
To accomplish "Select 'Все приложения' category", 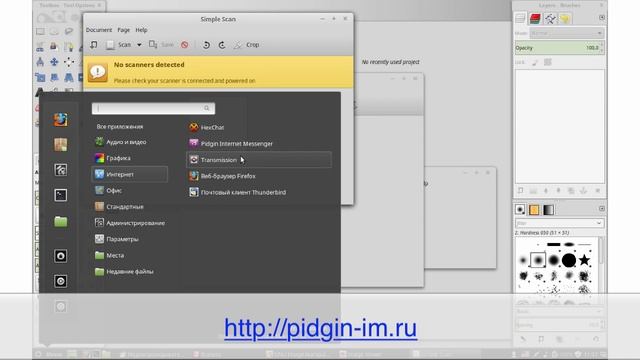I will click(x=120, y=127).
